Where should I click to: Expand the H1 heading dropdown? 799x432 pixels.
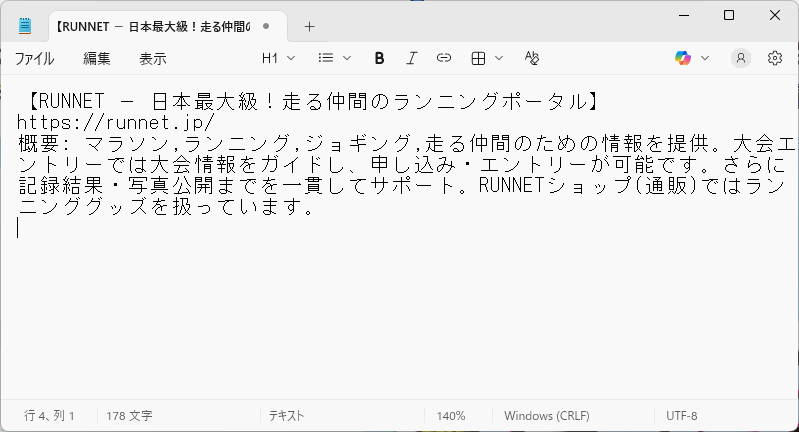pos(278,58)
